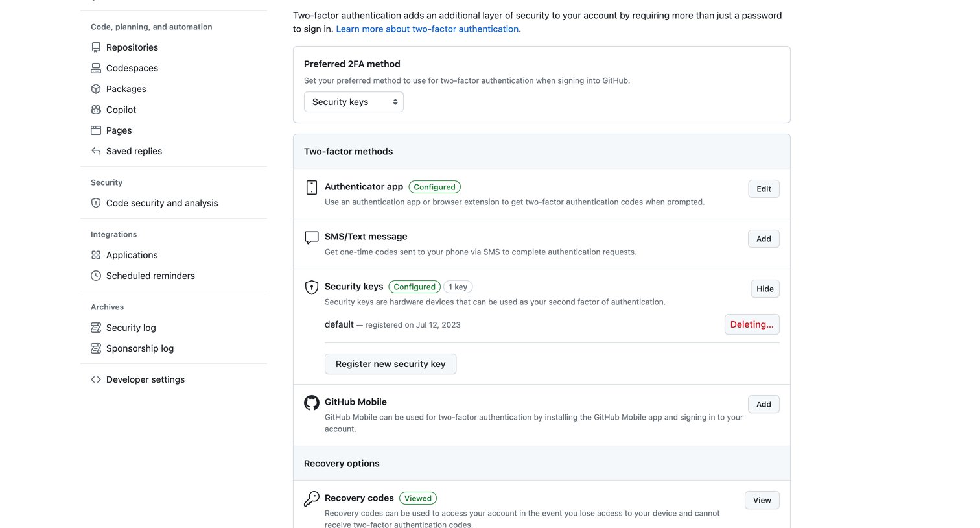Add SMS/Text message method
Image resolution: width=980 pixels, height=528 pixels.
(764, 239)
